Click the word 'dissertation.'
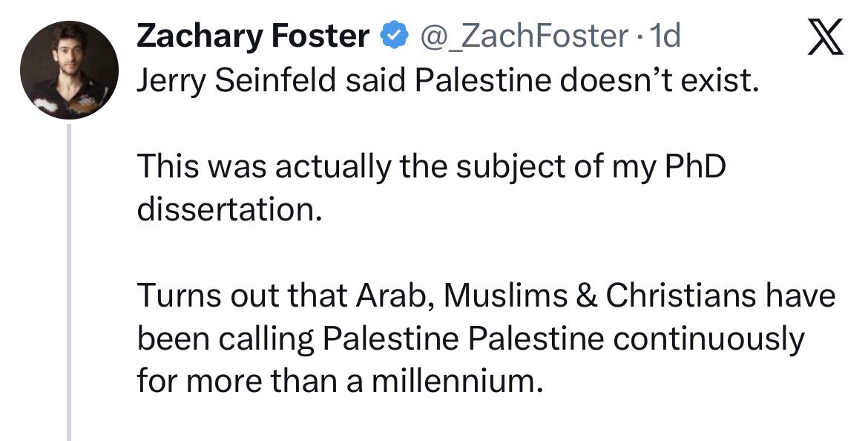The image size is (868, 441). (x=229, y=209)
